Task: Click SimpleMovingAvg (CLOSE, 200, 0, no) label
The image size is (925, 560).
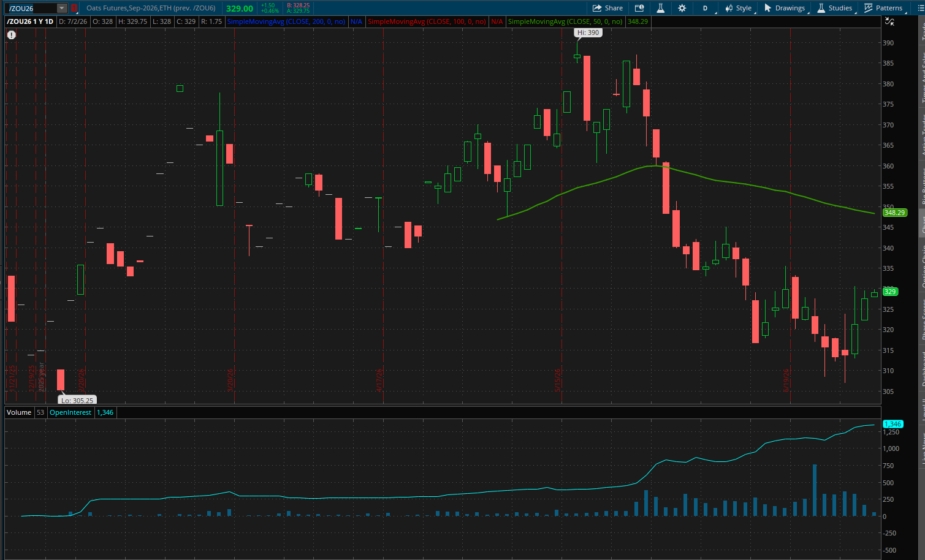Action: pyautogui.click(x=286, y=21)
